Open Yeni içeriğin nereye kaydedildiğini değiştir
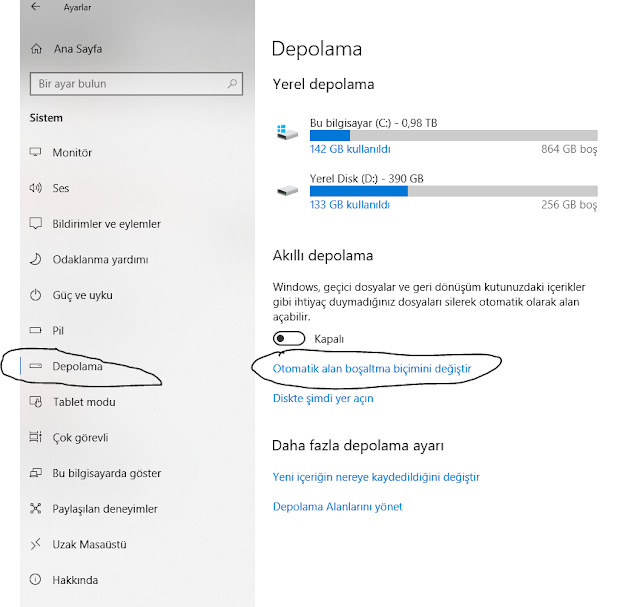This screenshot has height=607, width=640. coord(376,477)
